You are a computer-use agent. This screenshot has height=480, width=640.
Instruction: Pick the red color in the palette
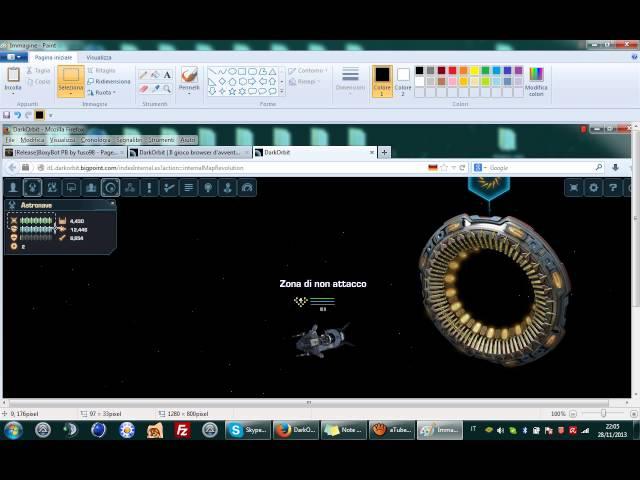(452, 71)
